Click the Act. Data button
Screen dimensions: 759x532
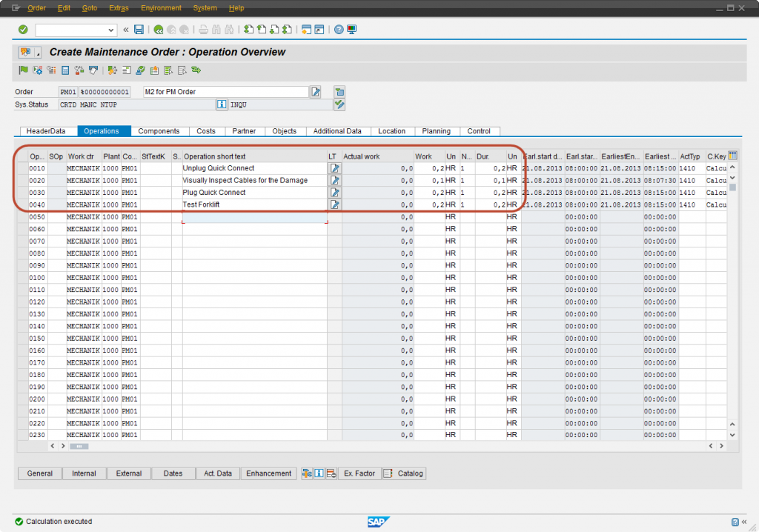pos(218,473)
